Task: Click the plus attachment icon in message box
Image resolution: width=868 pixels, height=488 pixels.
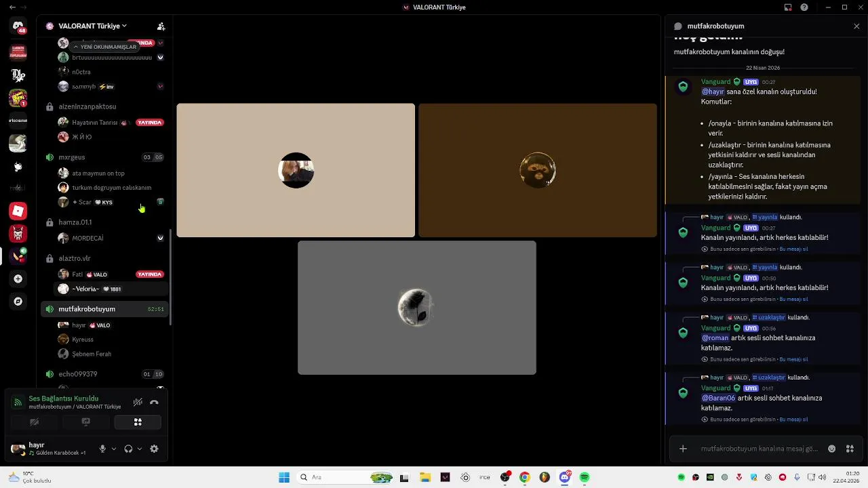Action: (683, 449)
